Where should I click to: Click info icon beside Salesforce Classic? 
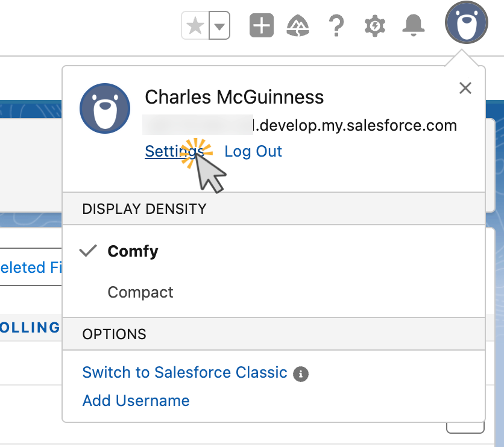301,374
